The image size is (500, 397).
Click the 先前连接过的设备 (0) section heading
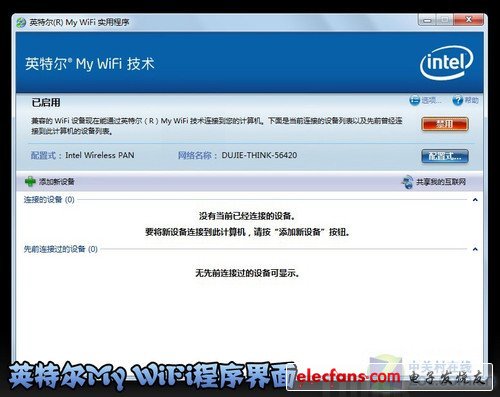pos(61,249)
